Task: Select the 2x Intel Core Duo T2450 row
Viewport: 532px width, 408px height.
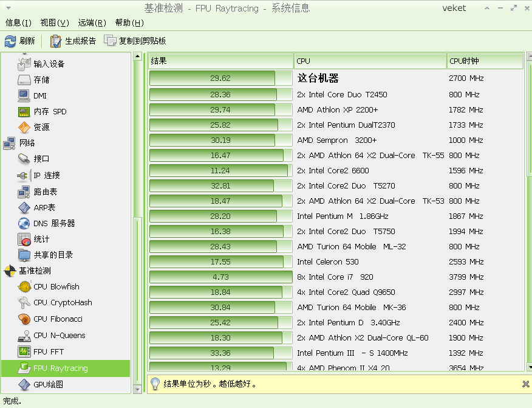Action: (x=336, y=95)
